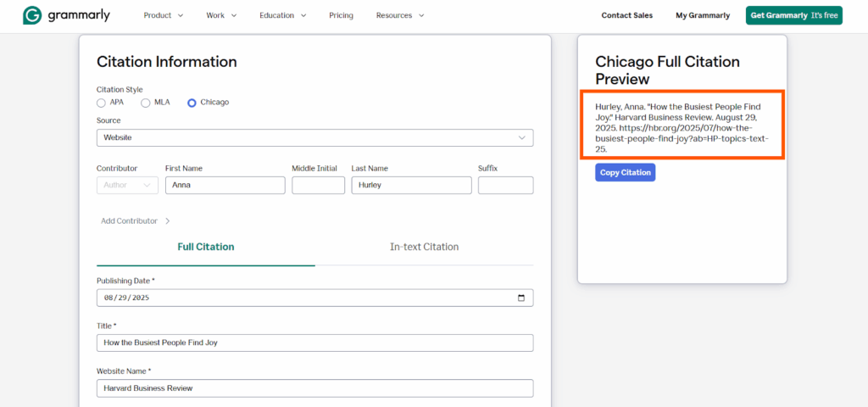868x407 pixels.
Task: Click the Grammarly logo
Action: point(66,15)
